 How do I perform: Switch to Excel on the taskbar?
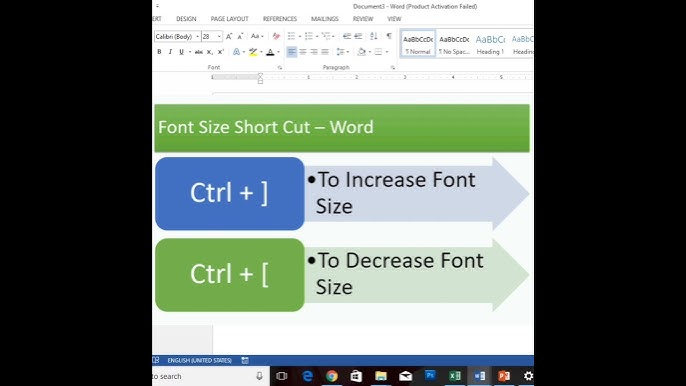(455, 376)
